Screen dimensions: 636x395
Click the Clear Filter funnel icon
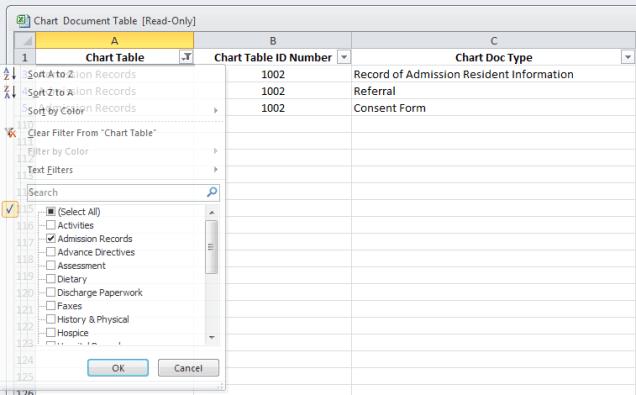(x=10, y=132)
